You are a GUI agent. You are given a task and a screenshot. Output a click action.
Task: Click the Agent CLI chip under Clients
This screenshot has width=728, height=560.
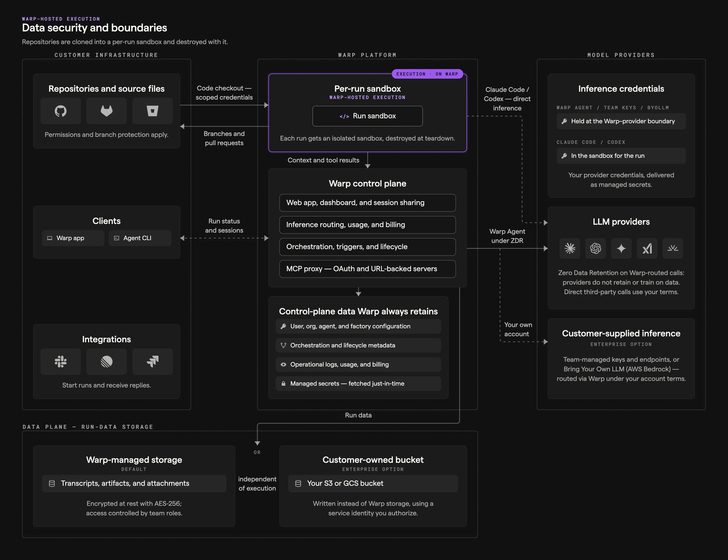point(140,238)
